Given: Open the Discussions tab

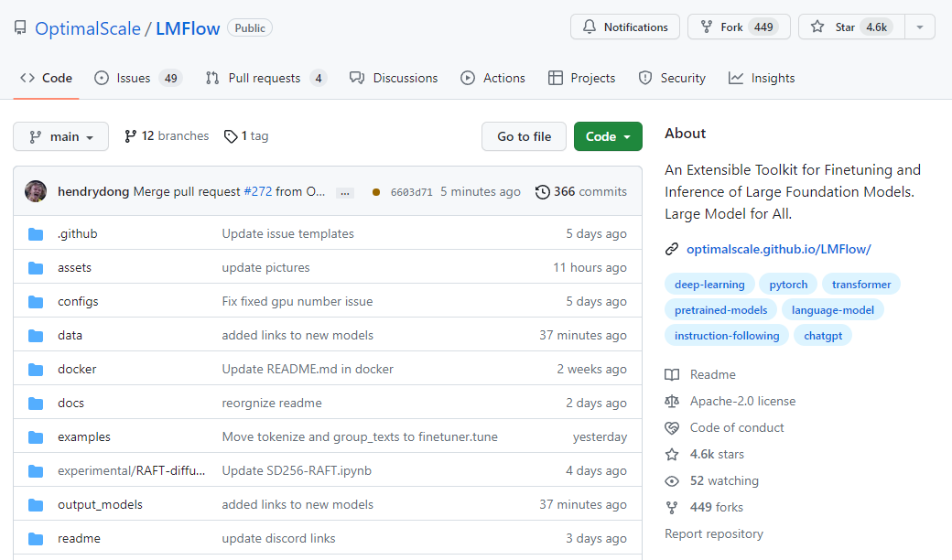Looking at the screenshot, I should pos(394,79).
